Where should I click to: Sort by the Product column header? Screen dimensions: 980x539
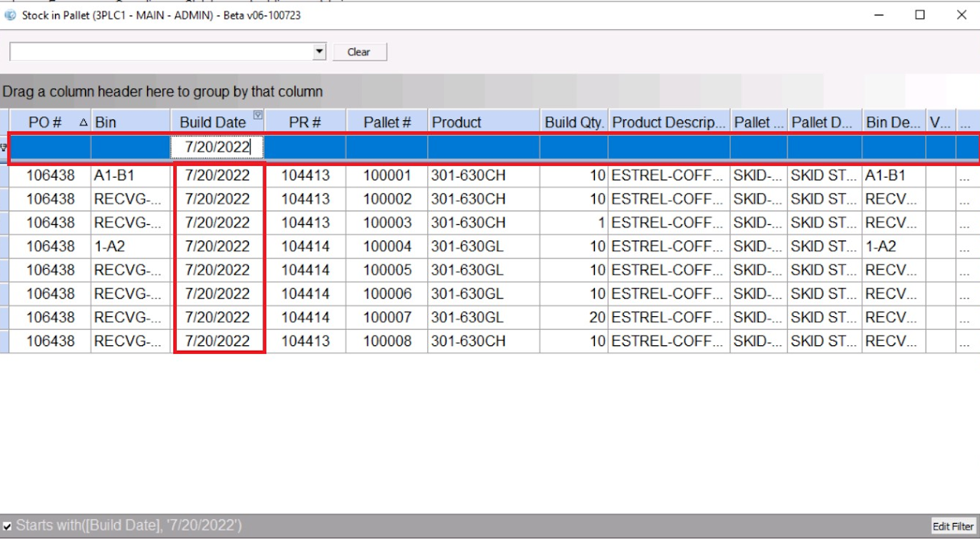(482, 122)
